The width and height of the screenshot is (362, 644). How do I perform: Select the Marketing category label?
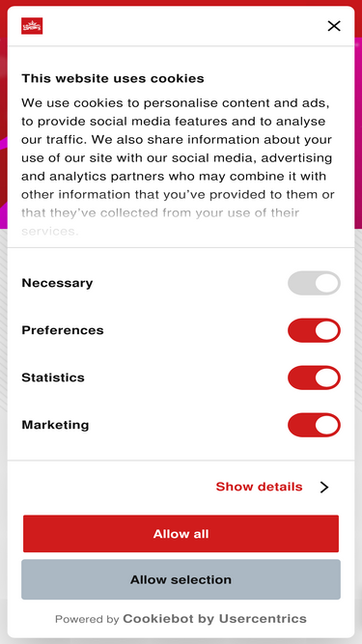click(x=55, y=425)
